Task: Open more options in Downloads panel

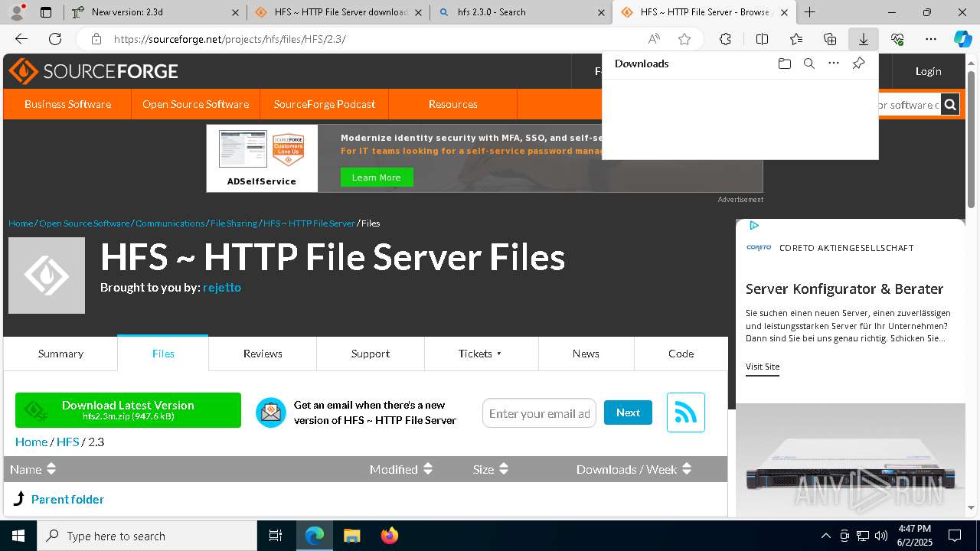Action: click(x=834, y=64)
